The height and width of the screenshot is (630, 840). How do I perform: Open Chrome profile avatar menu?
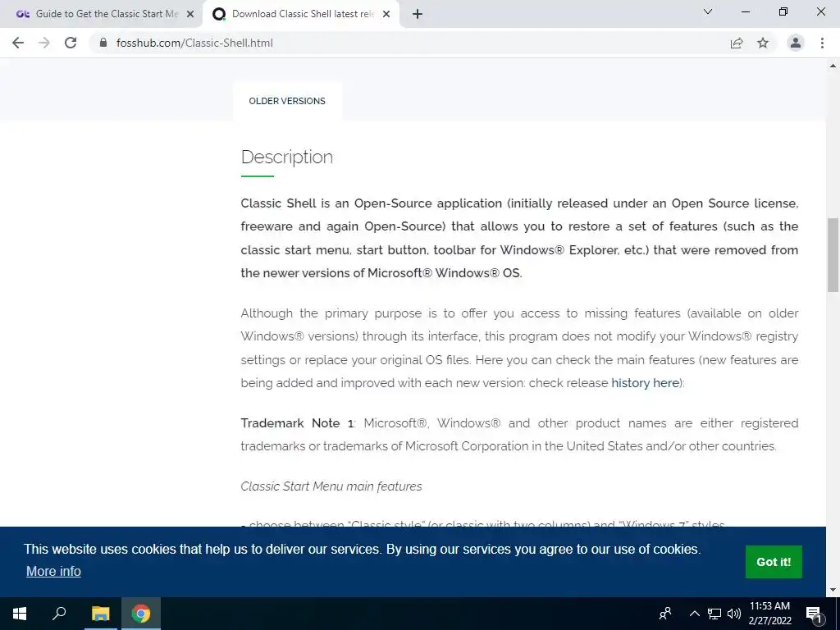[x=796, y=43]
